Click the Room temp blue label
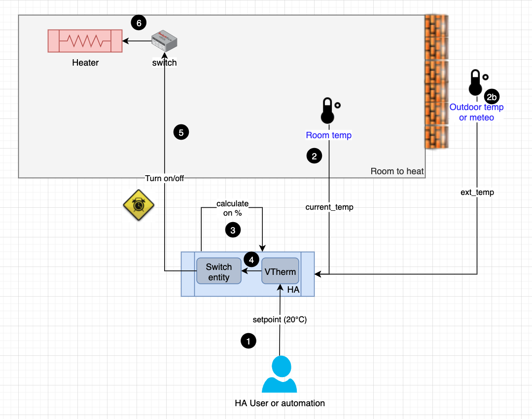The image size is (532, 419). tap(328, 135)
